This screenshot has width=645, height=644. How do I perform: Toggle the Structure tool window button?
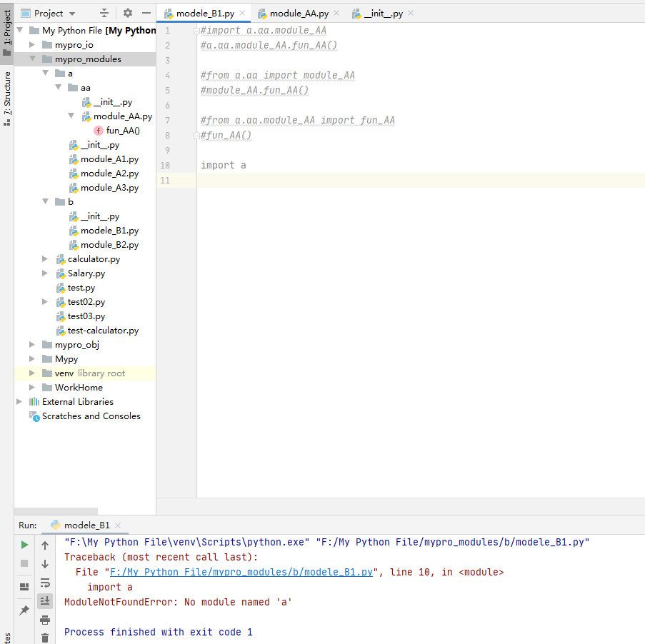click(7, 98)
